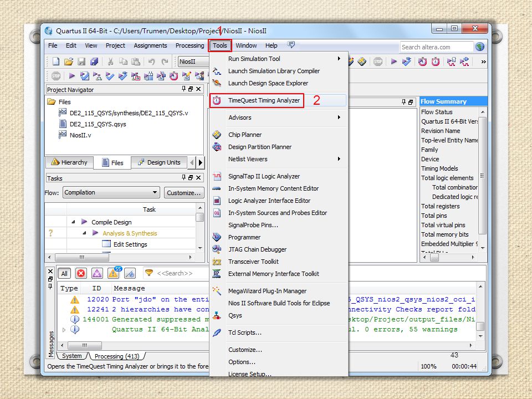532x399 pixels.
Task: Run RTL simulation toolbar icon with chip symbol
Action: [x=451, y=62]
